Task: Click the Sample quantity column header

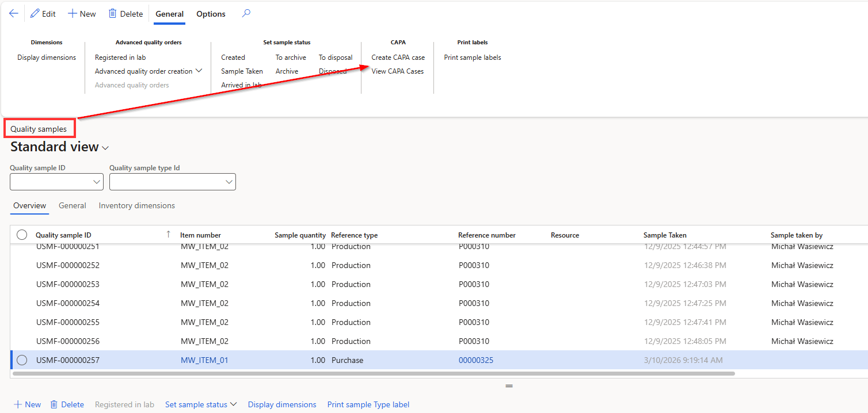Action: tap(300, 235)
